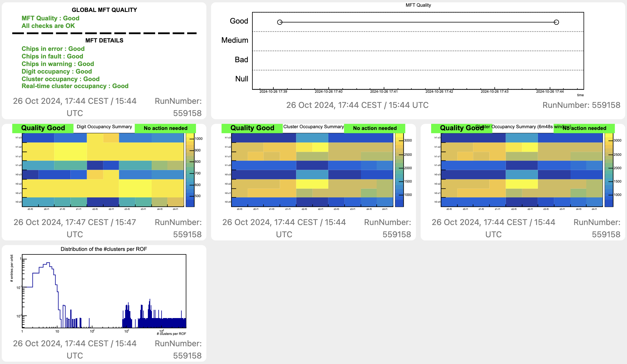Click the 6m48s window plot color scale bar
The width and height of the screenshot is (627, 364).
point(609,170)
